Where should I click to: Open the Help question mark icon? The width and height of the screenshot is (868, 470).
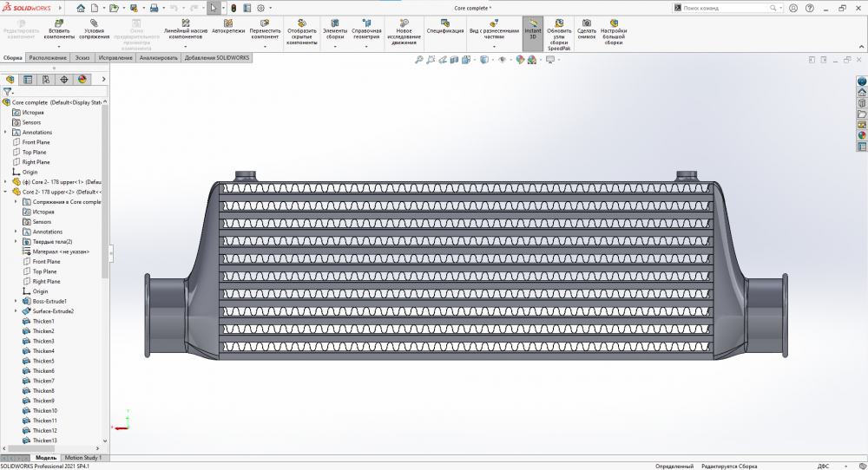(809, 8)
